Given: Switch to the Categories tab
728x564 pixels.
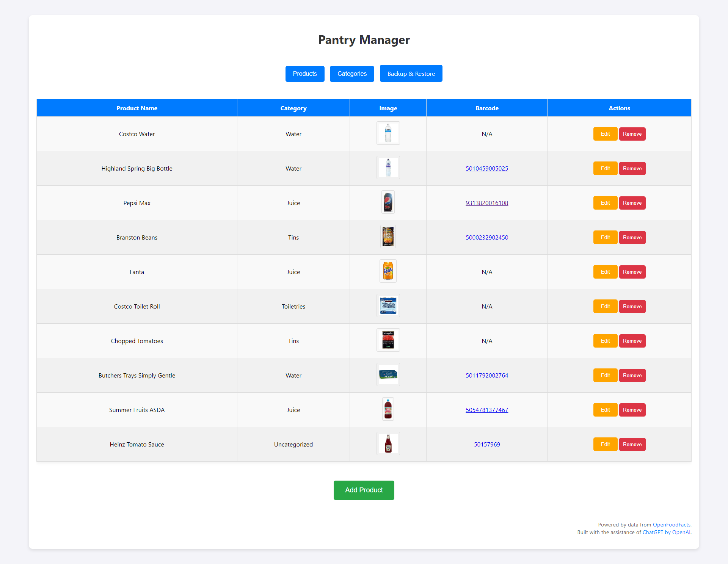Looking at the screenshot, I should tap(352, 74).
